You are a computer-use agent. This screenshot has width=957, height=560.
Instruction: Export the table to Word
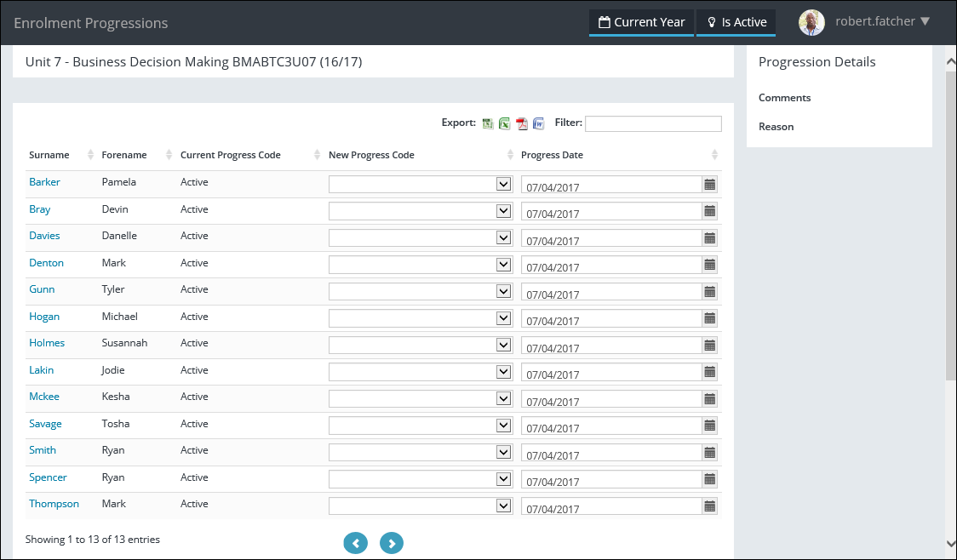pyautogui.click(x=538, y=123)
